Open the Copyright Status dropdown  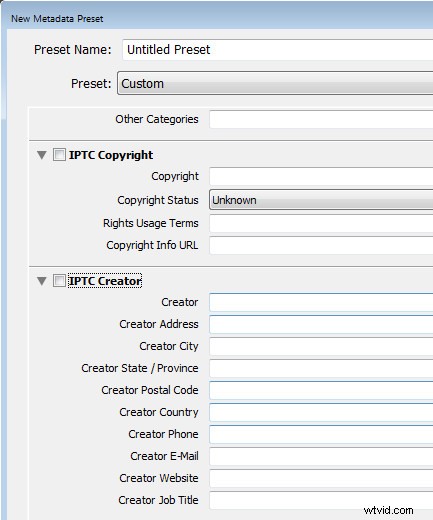tap(321, 200)
